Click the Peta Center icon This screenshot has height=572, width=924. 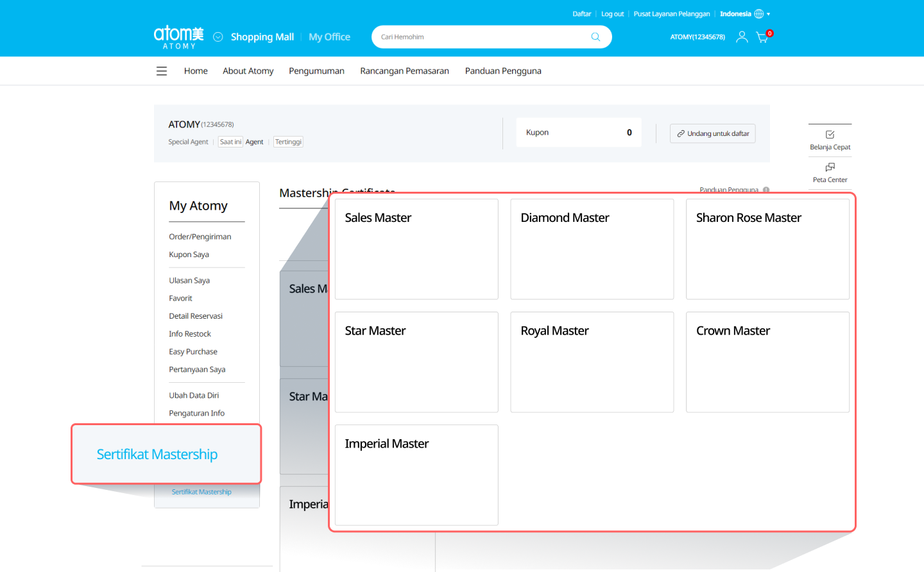point(830,167)
